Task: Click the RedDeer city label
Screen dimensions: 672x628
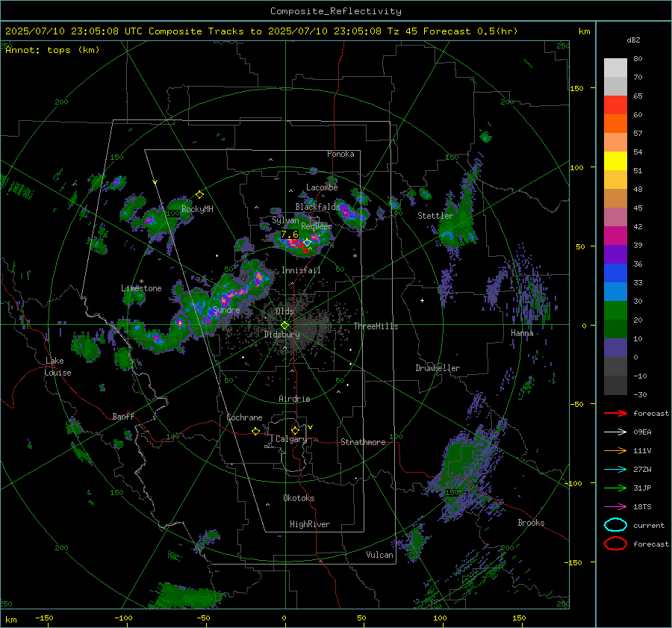Action: (317, 226)
